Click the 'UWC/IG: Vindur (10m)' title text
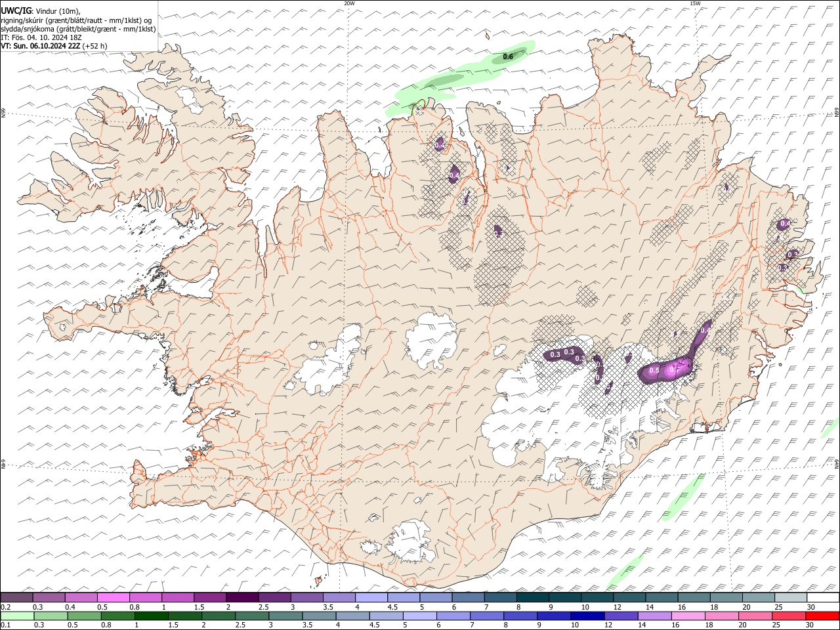Screen dimensions: 840x630 point(41,10)
